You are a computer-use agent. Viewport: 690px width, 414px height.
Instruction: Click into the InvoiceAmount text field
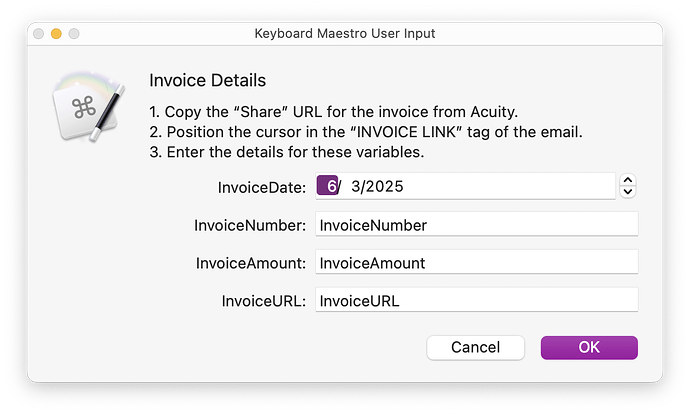click(476, 263)
